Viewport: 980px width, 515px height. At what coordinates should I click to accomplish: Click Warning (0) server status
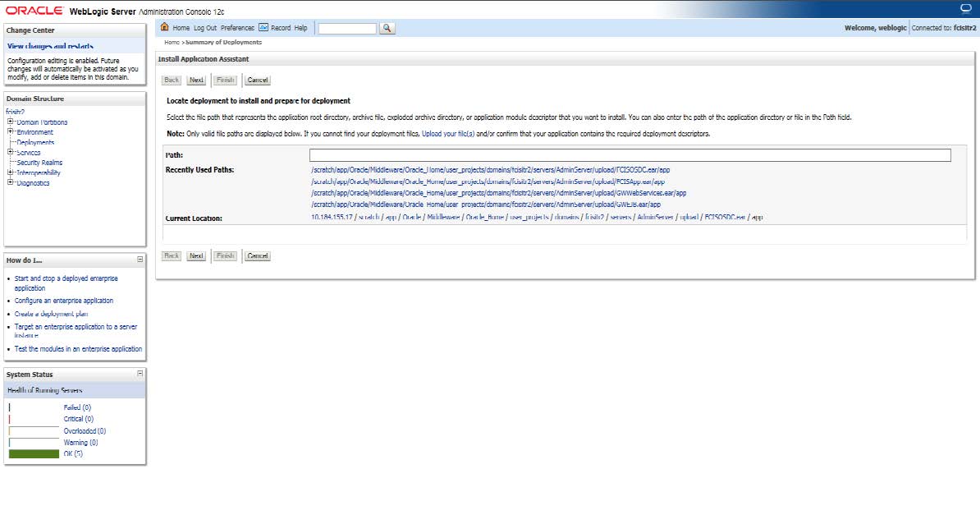[80, 443]
